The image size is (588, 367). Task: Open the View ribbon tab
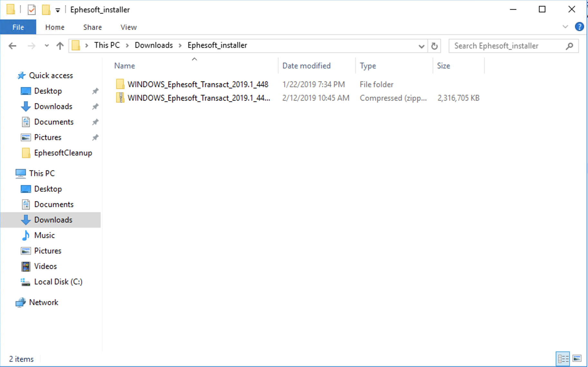click(x=129, y=27)
